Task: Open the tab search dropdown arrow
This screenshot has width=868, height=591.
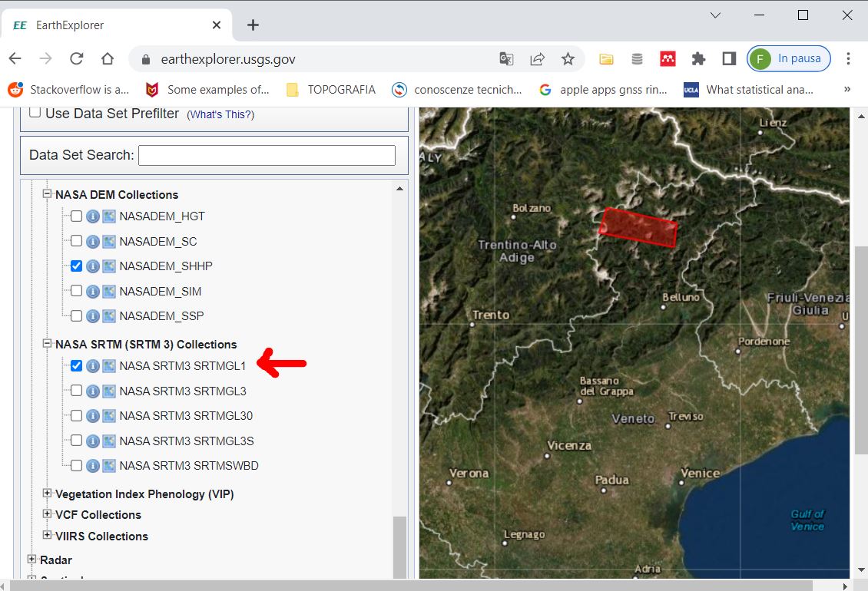Action: (715, 15)
